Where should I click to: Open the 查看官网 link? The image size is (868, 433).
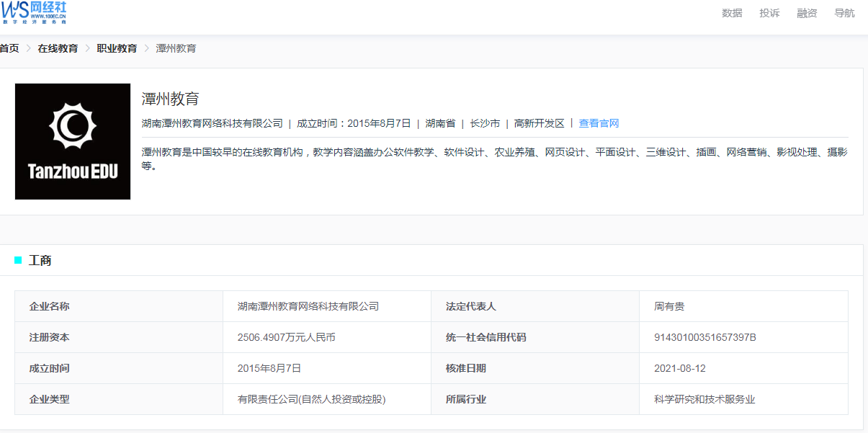click(x=599, y=123)
